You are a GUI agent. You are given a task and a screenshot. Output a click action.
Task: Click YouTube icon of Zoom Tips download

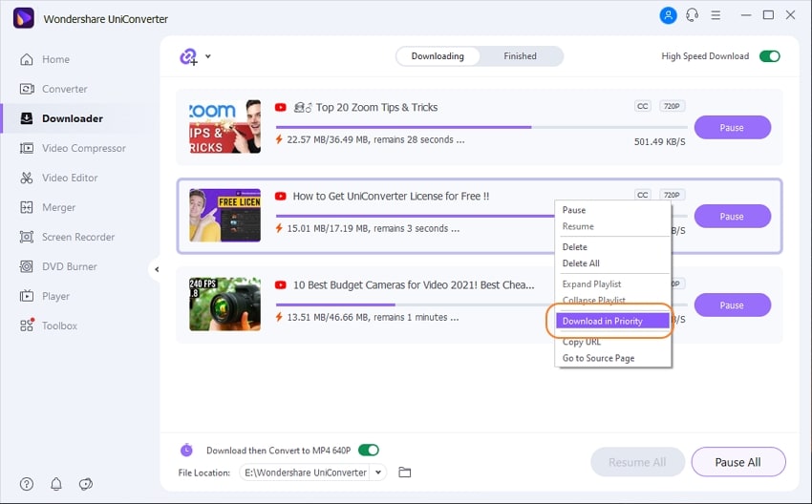pyautogui.click(x=281, y=107)
